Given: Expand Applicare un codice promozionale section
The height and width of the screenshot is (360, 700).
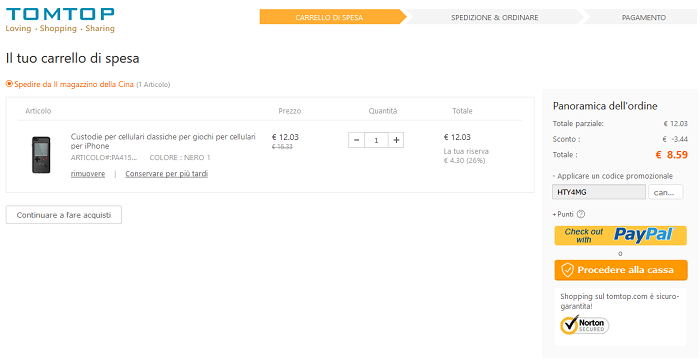Looking at the screenshot, I should click(612, 176).
